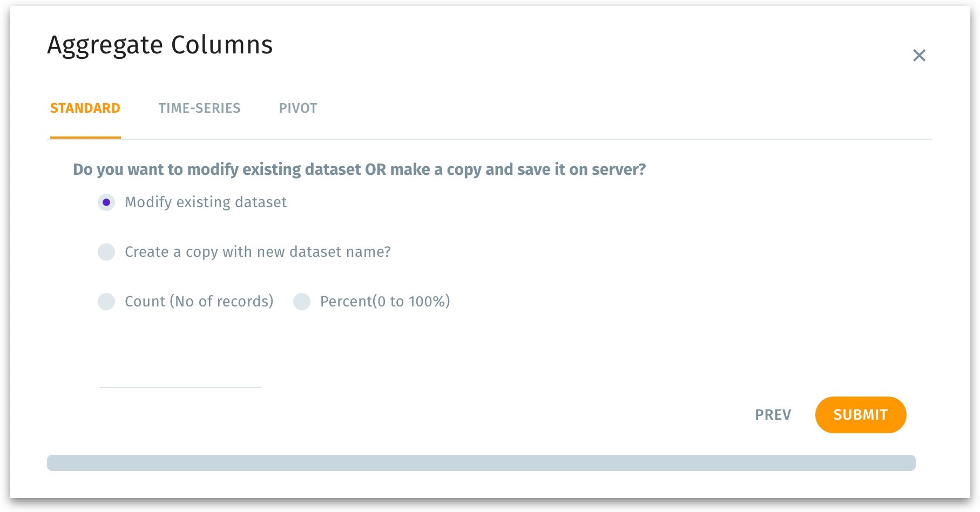Click the gray progress bar at the bottom
Image resolution: width=980 pixels, height=512 pixels.
click(x=481, y=463)
